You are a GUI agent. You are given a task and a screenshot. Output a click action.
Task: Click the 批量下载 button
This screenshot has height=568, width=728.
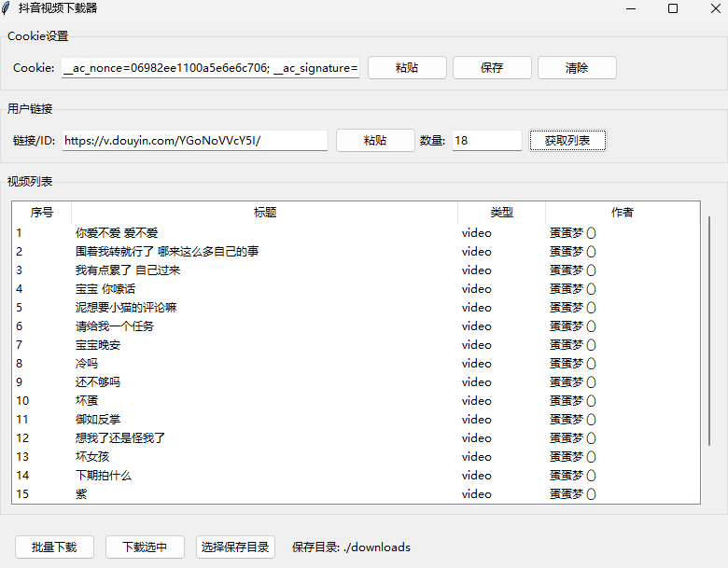pos(54,547)
